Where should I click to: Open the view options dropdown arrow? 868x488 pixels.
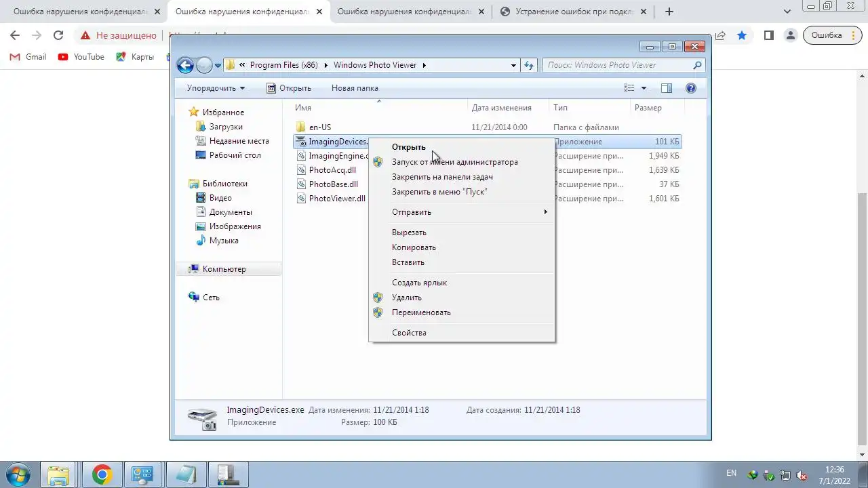[x=644, y=88]
